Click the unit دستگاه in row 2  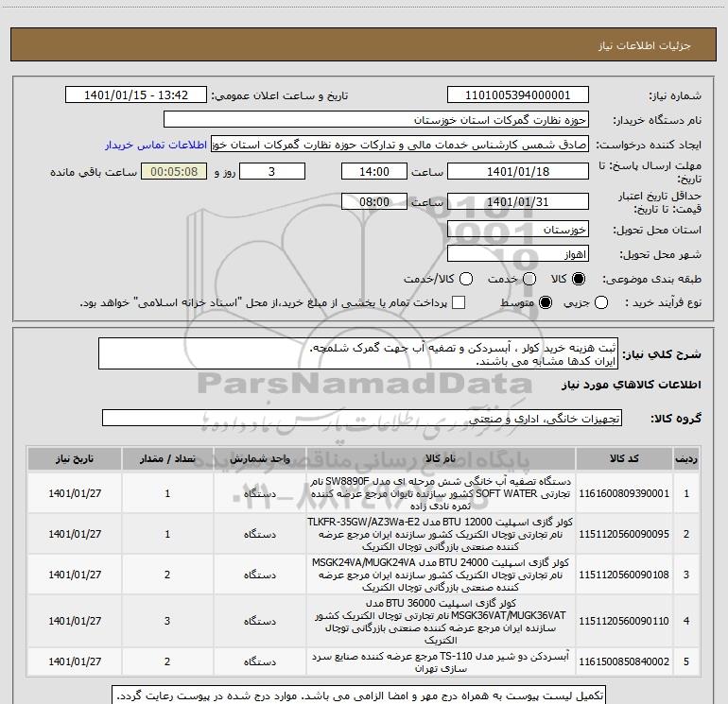click(260, 534)
